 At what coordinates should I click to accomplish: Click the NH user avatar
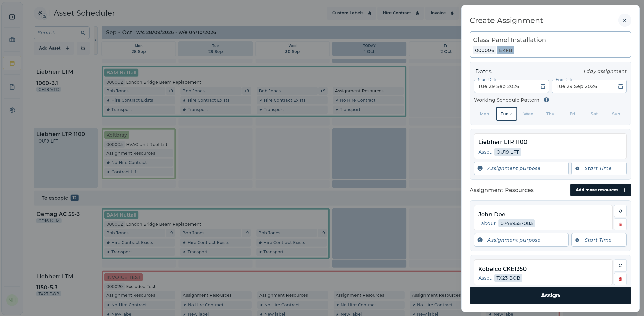(12, 300)
